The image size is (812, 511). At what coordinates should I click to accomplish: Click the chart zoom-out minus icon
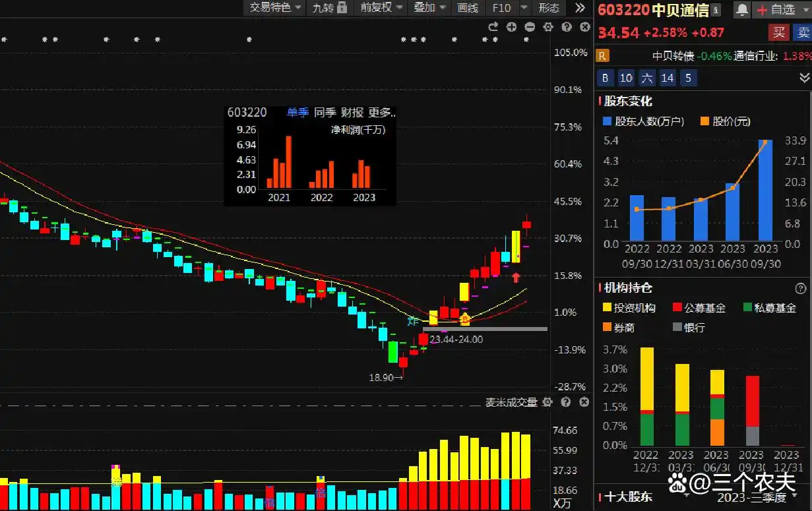pos(530,27)
